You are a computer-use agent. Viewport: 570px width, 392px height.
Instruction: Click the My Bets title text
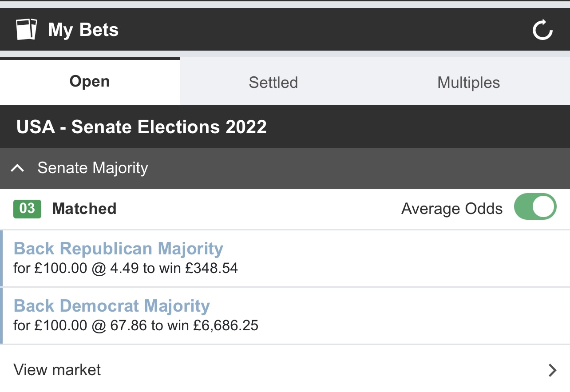tap(83, 30)
